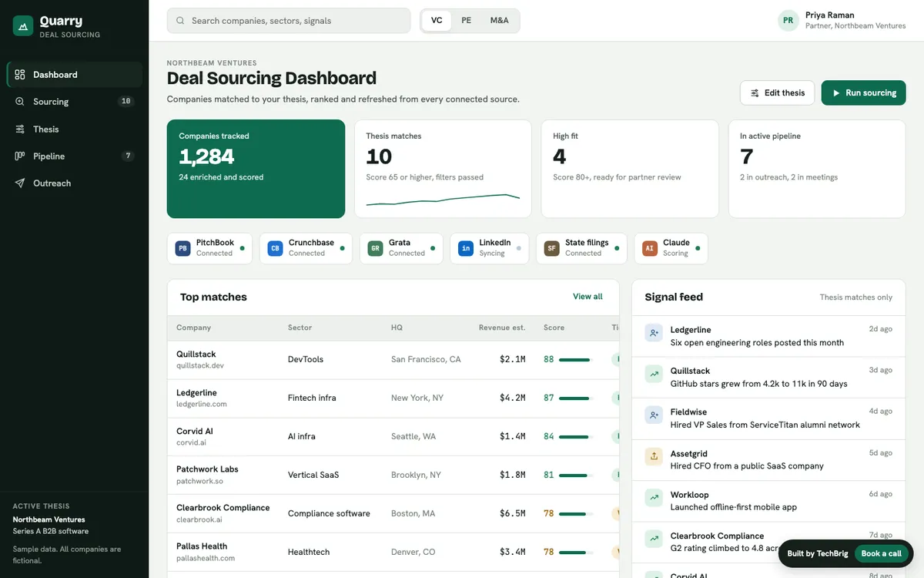The height and width of the screenshot is (578, 924).
Task: Open Sourcing in the sidebar
Action: point(75,102)
